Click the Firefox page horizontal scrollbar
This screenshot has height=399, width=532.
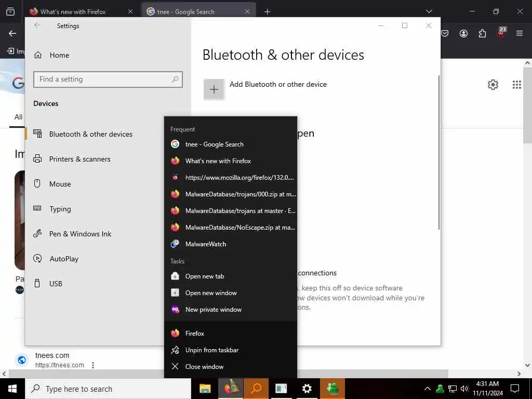pyautogui.click(x=228, y=374)
